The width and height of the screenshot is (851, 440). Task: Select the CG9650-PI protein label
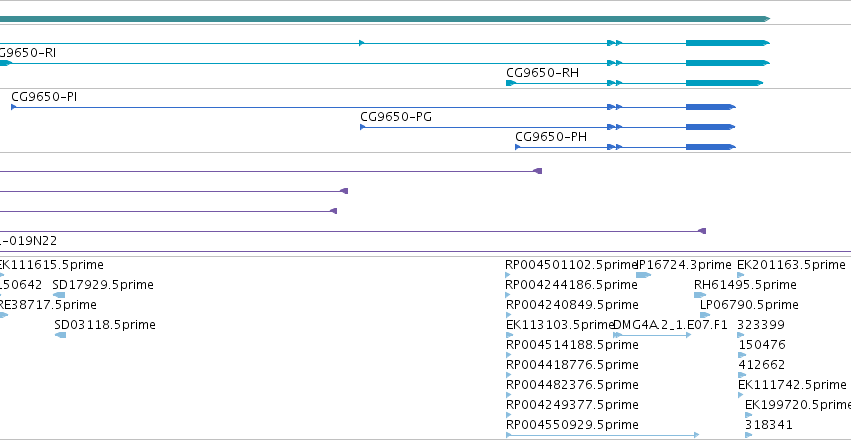coord(44,97)
